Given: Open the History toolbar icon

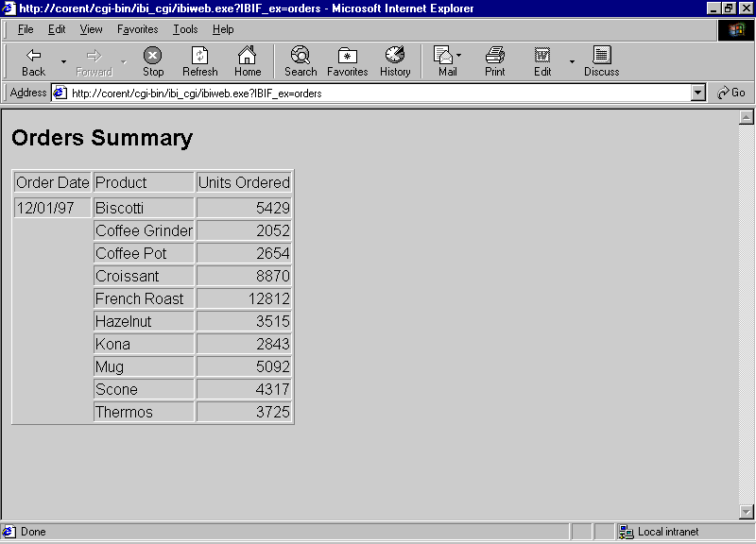Looking at the screenshot, I should click(x=395, y=55).
